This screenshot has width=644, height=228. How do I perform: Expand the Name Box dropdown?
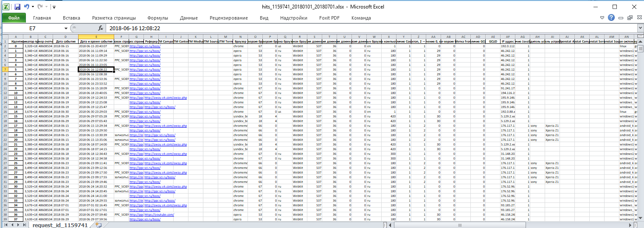click(x=66, y=28)
